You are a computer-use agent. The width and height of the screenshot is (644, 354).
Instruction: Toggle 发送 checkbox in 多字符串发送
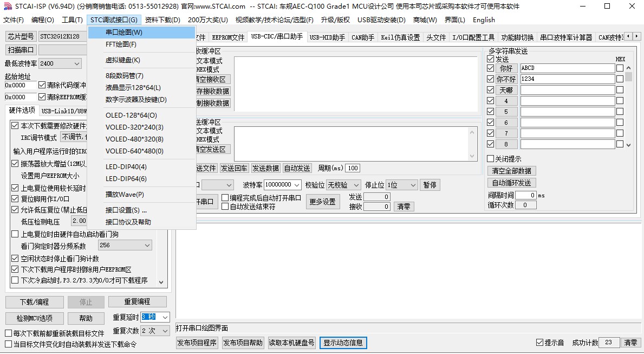point(490,59)
